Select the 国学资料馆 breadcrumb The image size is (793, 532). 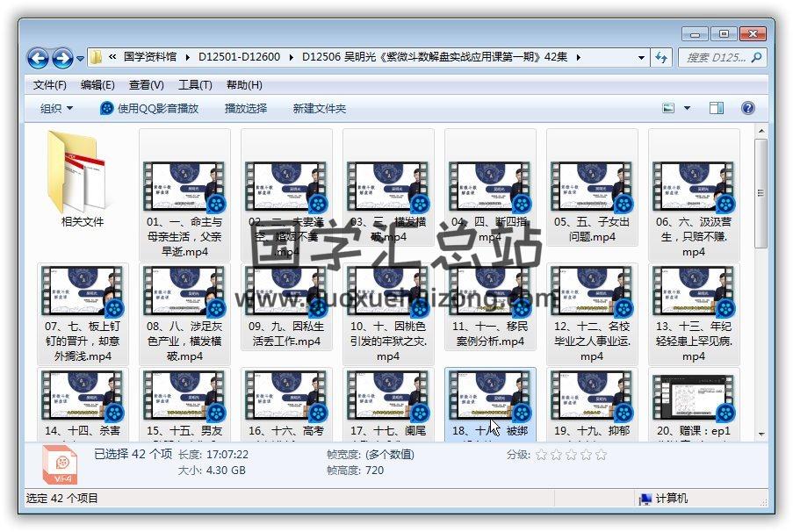pos(149,57)
